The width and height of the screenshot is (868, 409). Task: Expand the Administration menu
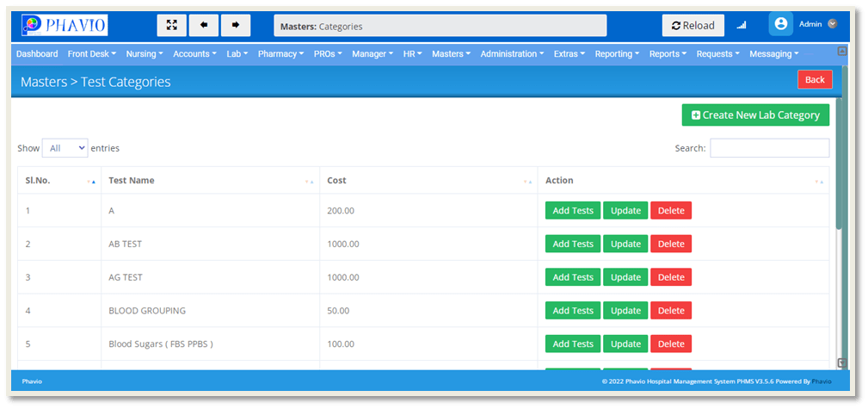[x=512, y=53]
